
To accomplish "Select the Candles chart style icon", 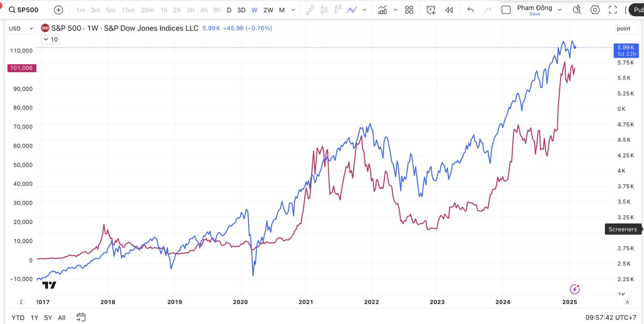I will coord(324,10).
